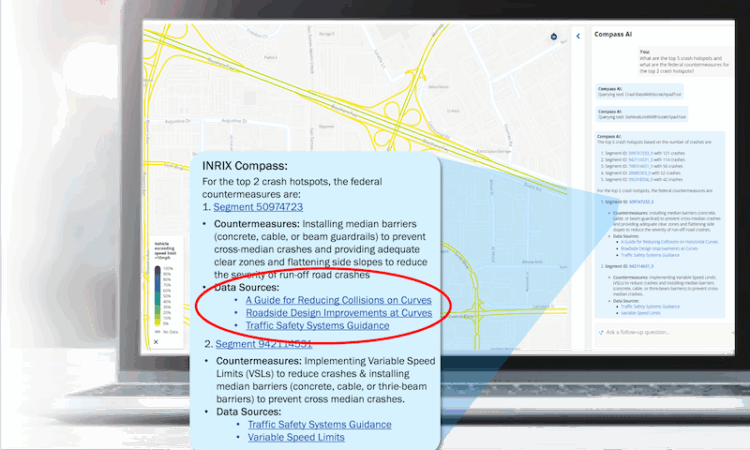Click the 100% dark purple legend swatch
The height and width of the screenshot is (450, 750).
click(157, 269)
